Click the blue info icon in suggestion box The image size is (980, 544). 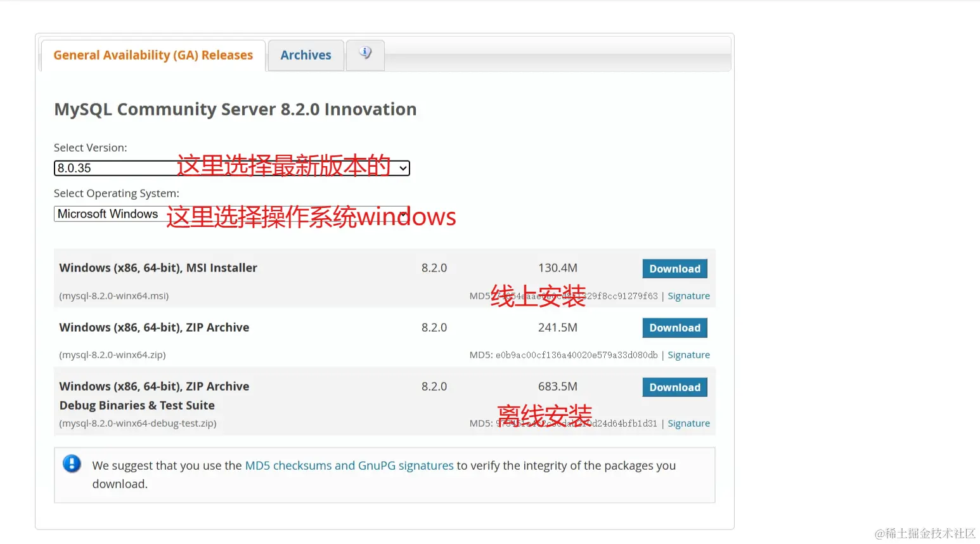click(72, 463)
